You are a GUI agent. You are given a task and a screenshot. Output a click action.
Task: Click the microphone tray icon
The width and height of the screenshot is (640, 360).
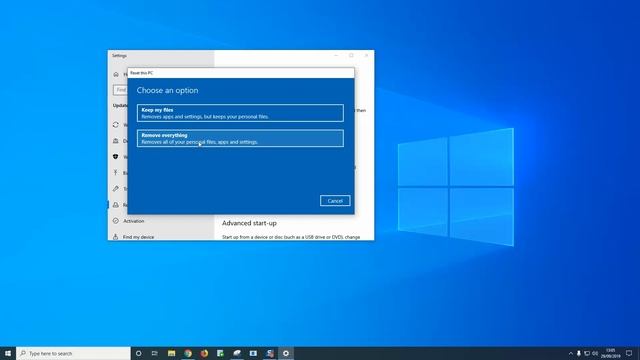[x=578, y=353]
